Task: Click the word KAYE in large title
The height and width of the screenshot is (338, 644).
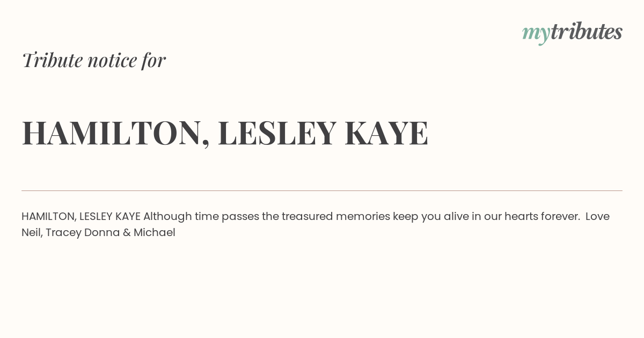Action: pos(386,133)
